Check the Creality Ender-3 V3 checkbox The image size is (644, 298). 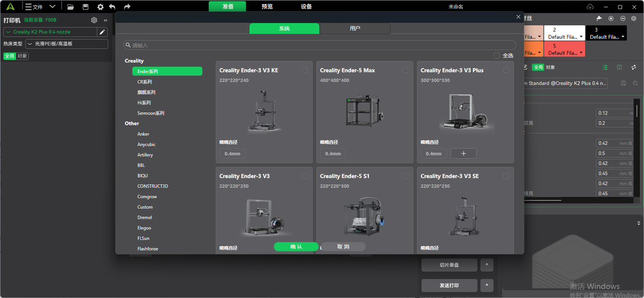tap(305, 176)
